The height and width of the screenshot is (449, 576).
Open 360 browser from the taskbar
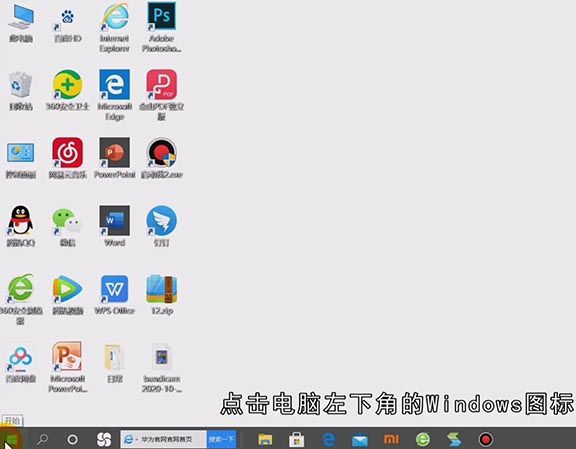[x=423, y=439]
